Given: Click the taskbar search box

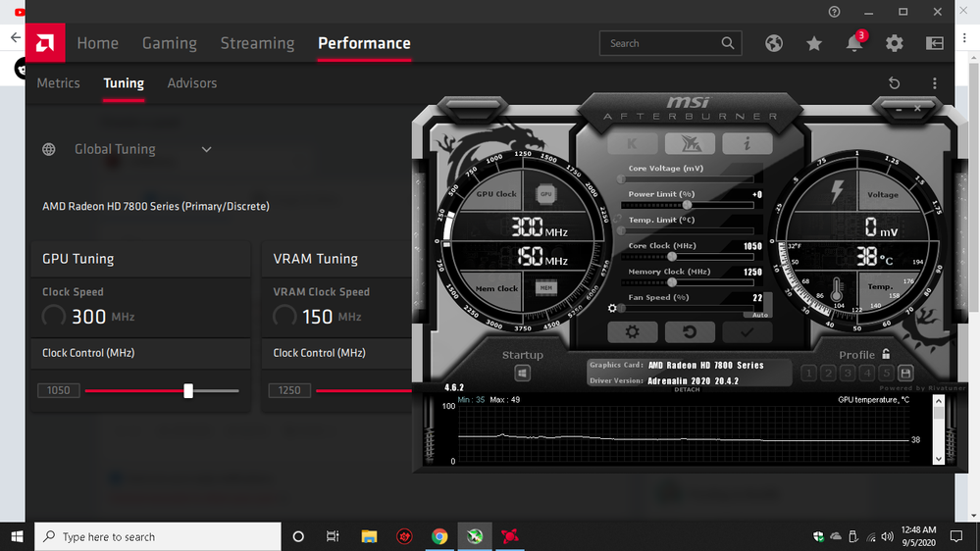Looking at the screenshot, I should tap(158, 536).
